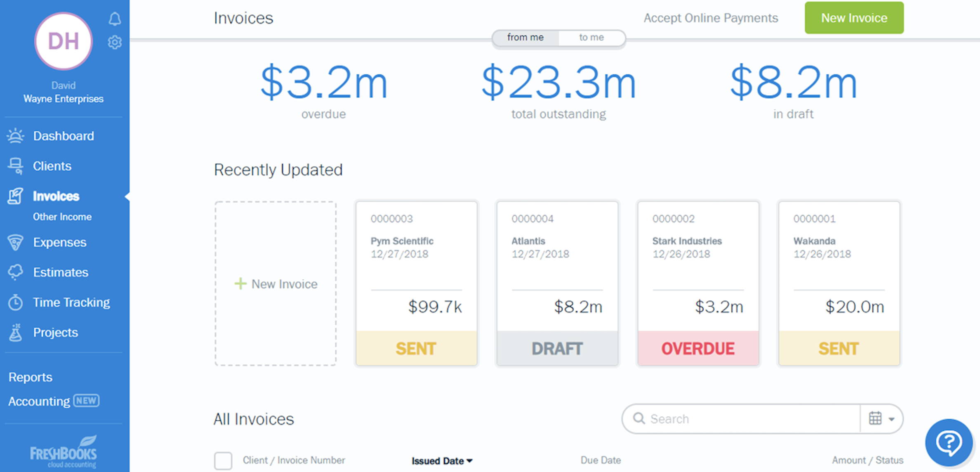Switch toggle to 'to me'
Screen dimensions: 980x472
tap(591, 38)
